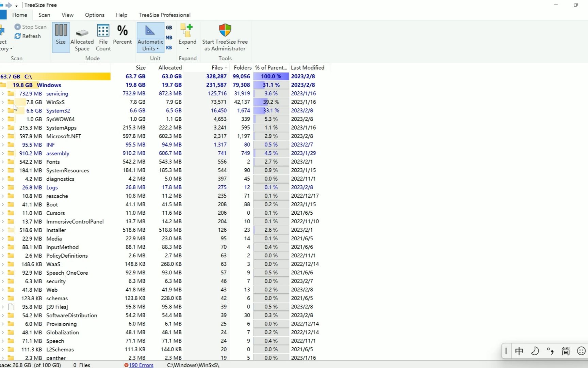588x368 pixels.
Task: Expand the System32 folder
Action: (3, 110)
